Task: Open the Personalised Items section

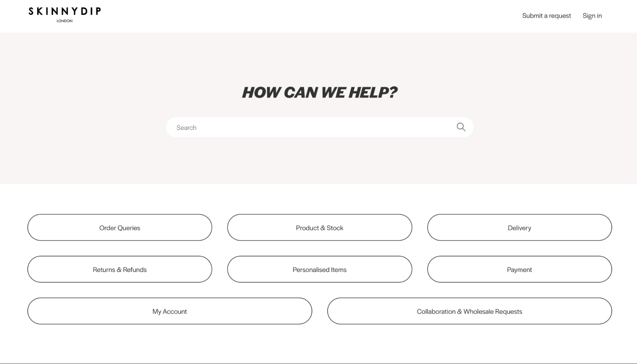Action: coord(319,269)
